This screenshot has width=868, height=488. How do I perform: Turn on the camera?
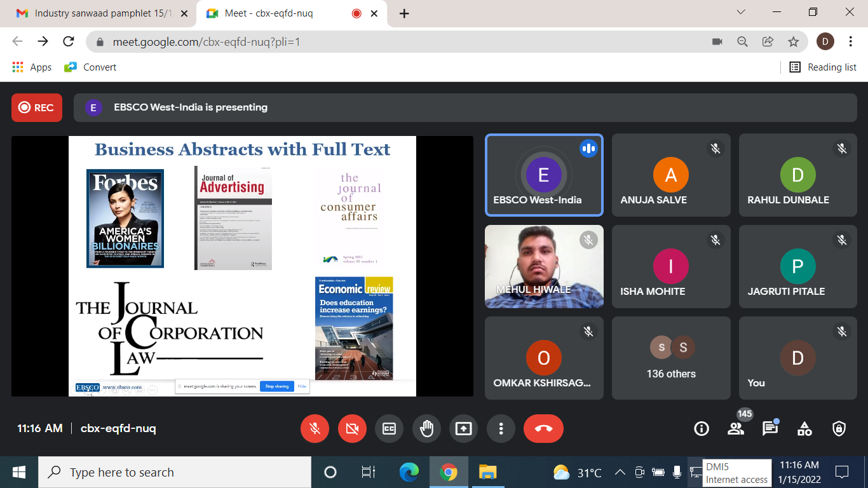point(351,429)
